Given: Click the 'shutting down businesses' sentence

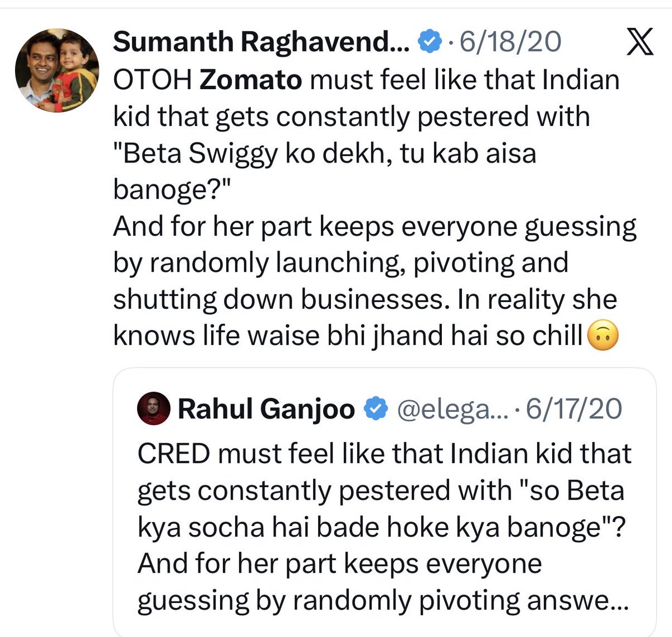Looking at the screenshot, I should [x=282, y=300].
